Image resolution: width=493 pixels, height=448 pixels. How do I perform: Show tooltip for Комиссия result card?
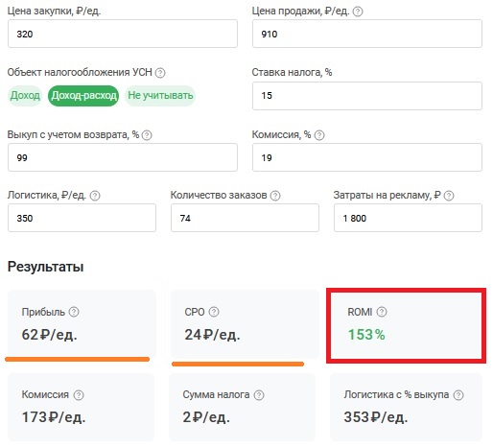coord(79,395)
